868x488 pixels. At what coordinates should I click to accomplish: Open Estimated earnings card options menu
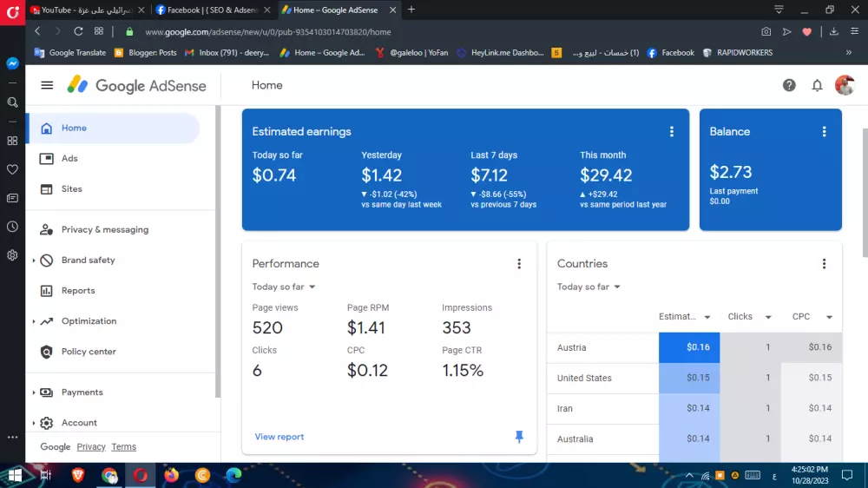point(671,132)
